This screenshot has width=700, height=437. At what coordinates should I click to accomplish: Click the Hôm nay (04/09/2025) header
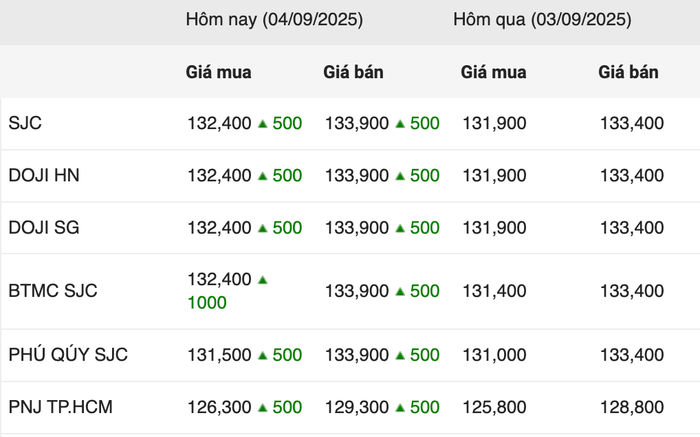274,20
